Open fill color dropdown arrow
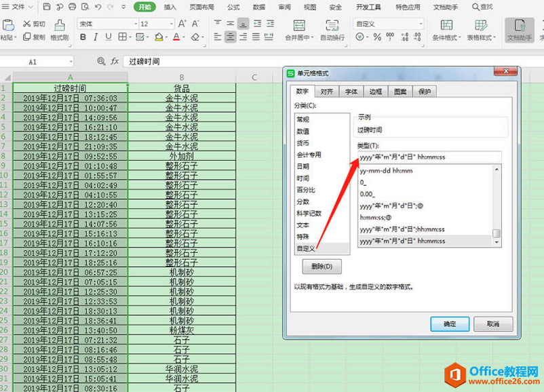Viewport: 544px width, 392px height. coord(166,37)
